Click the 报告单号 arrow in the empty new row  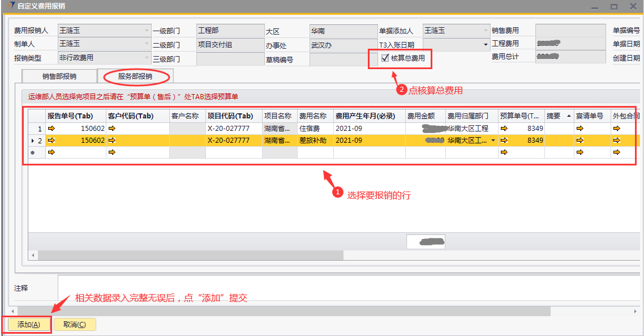coord(51,152)
